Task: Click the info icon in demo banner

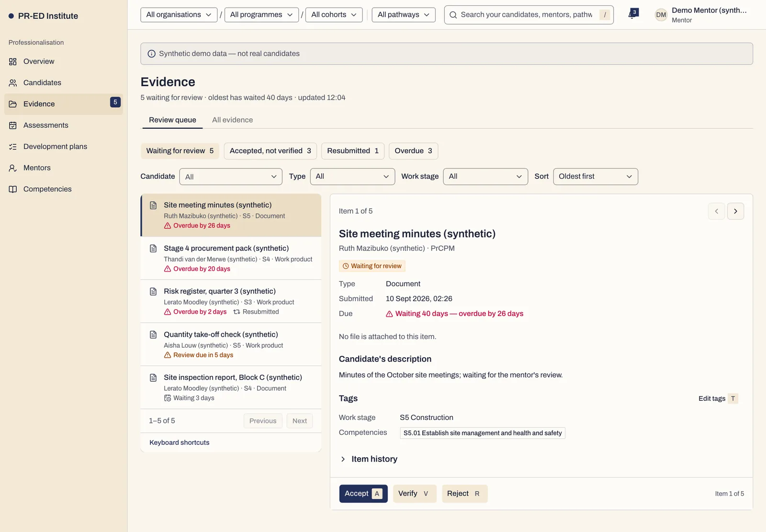Action: click(151, 54)
